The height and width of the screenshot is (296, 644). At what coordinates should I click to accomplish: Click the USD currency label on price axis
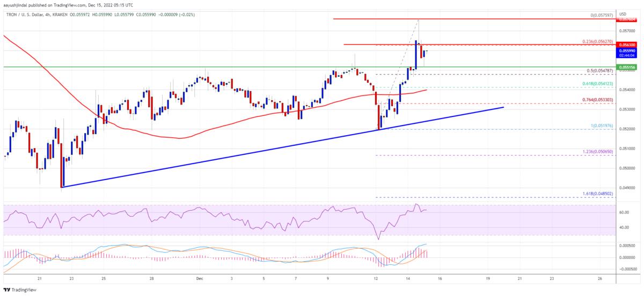tap(623, 13)
